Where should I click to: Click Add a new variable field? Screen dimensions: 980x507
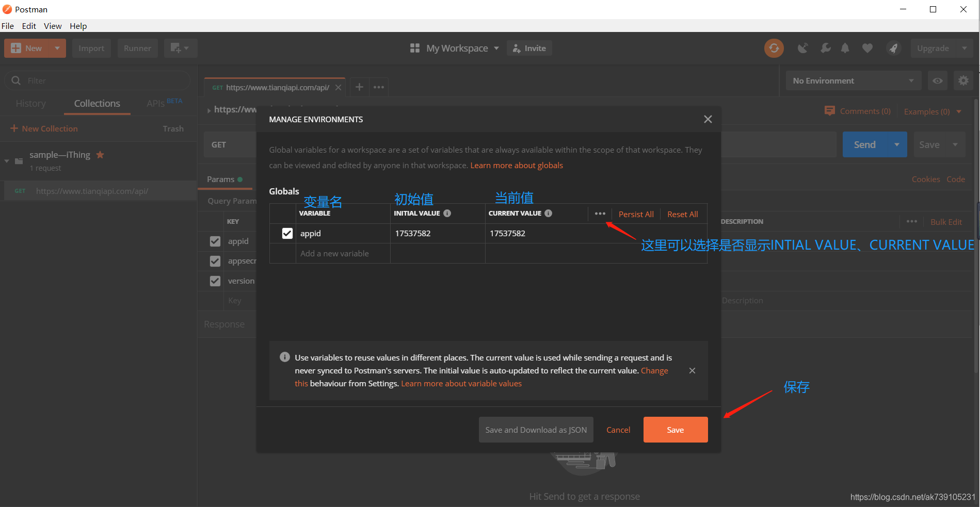point(343,253)
